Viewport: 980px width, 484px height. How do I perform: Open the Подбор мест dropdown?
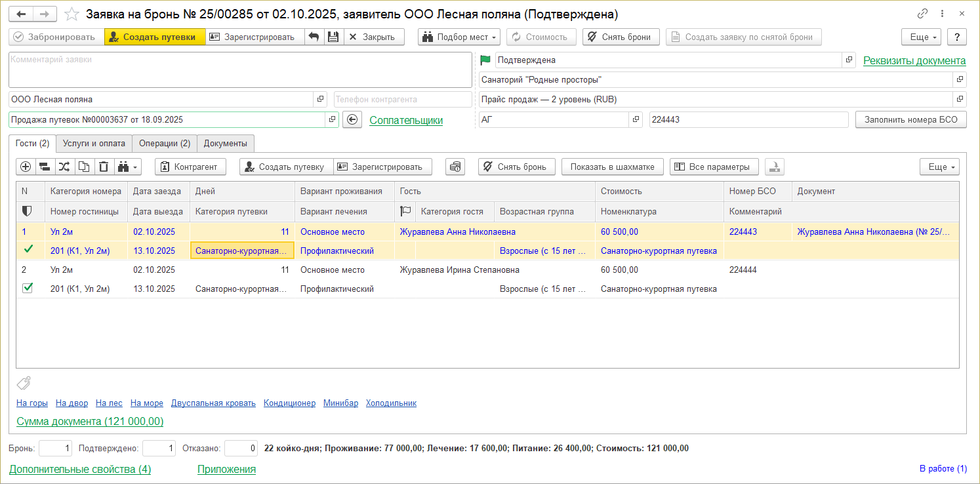coord(459,37)
